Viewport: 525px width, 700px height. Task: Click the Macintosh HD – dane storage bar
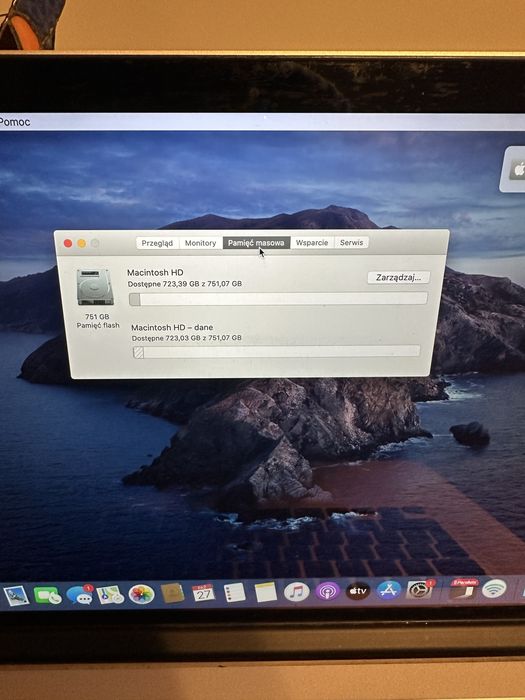point(277,352)
